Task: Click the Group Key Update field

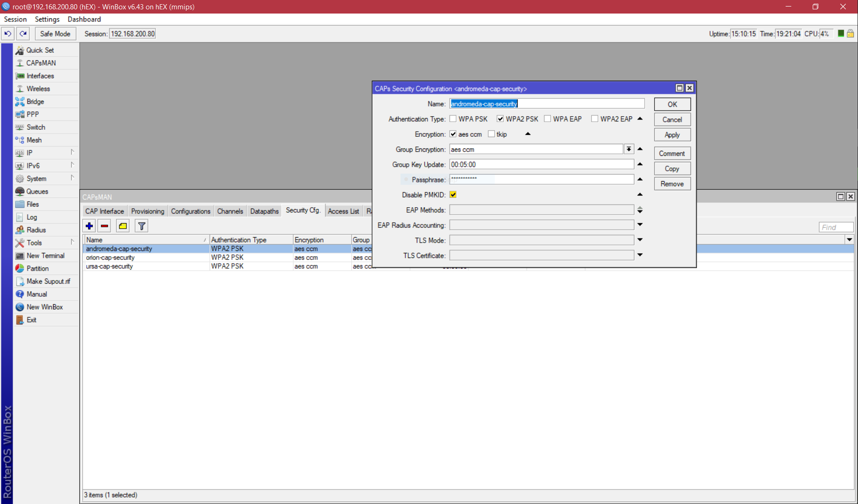Action: click(x=541, y=165)
